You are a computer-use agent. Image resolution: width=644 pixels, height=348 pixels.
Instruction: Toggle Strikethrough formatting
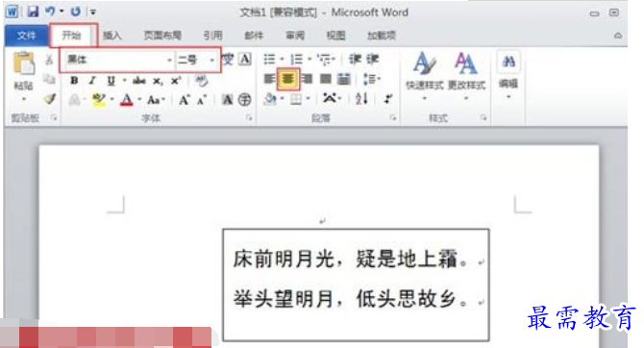tap(139, 81)
